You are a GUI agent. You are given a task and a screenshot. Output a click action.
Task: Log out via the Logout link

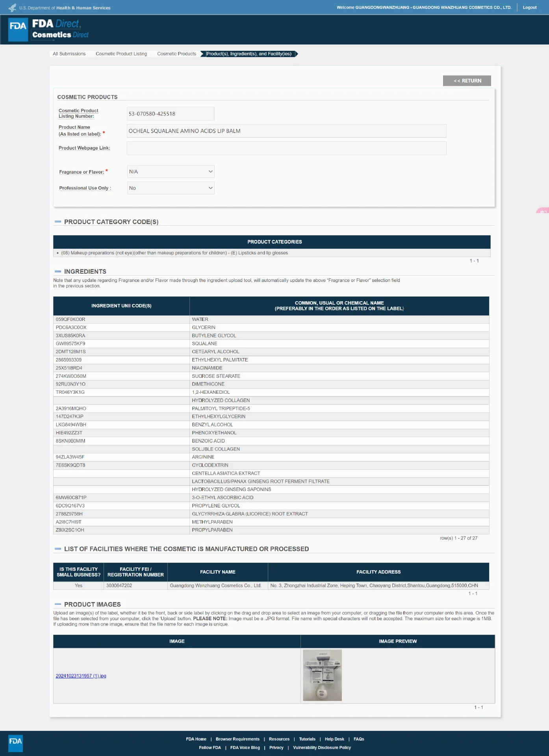tap(529, 7)
